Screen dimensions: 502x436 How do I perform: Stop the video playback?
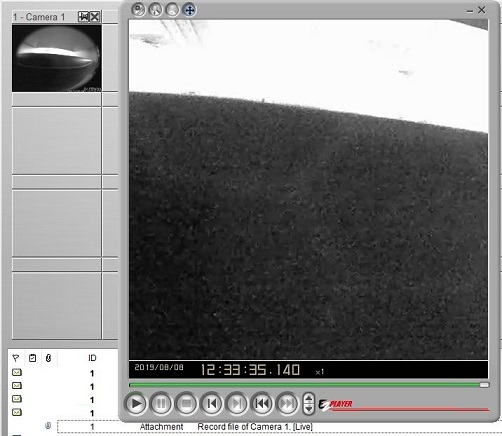[186, 404]
